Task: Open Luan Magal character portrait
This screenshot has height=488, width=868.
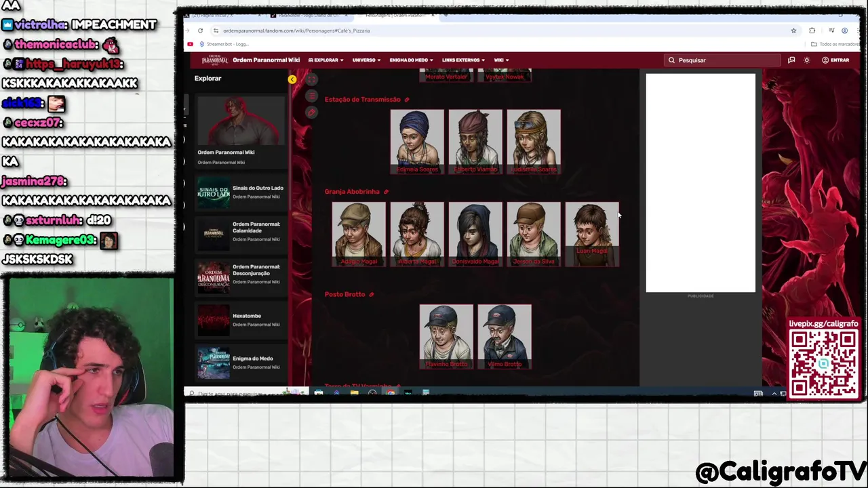Action: (592, 234)
